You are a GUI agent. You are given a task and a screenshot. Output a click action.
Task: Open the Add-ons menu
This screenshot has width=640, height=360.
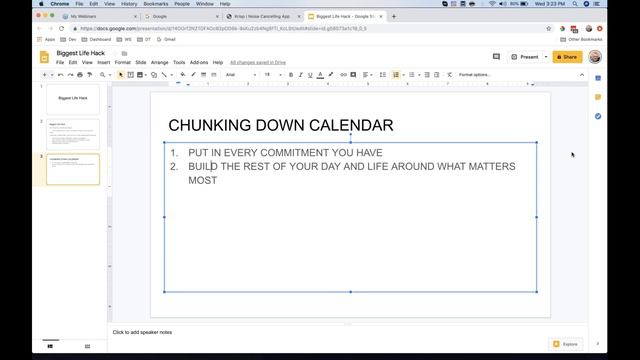(199, 62)
